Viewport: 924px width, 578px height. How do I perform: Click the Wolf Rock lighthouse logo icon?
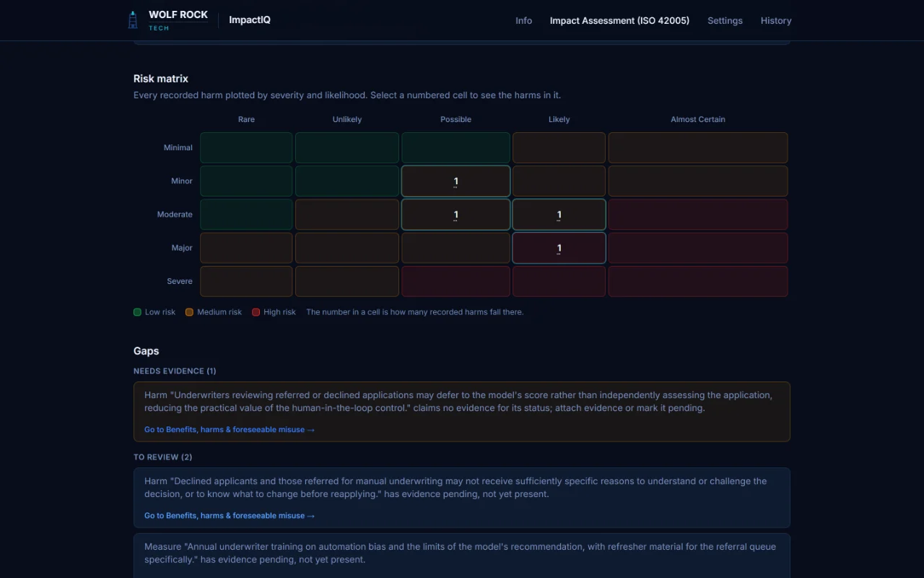[x=133, y=20]
